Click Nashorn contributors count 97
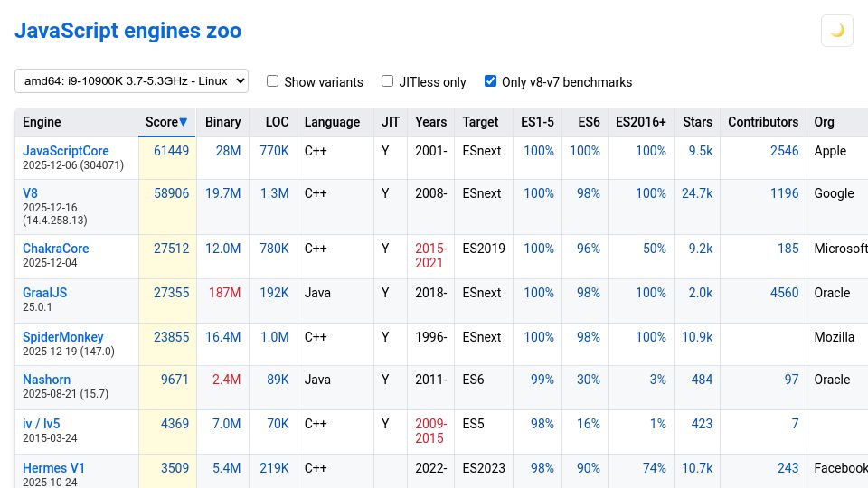The image size is (868, 488). click(x=792, y=380)
